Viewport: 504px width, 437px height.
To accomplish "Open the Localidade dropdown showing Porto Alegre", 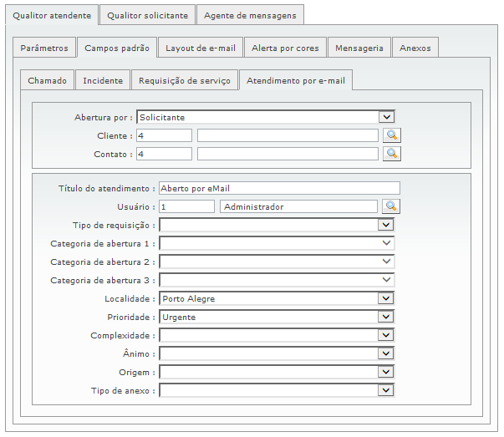I will (x=385, y=298).
